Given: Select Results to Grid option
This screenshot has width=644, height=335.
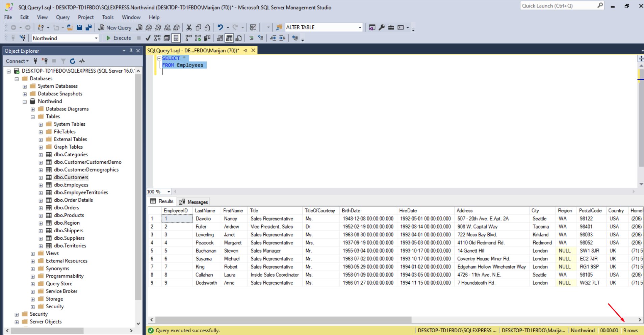Looking at the screenshot, I should pyautogui.click(x=229, y=38).
